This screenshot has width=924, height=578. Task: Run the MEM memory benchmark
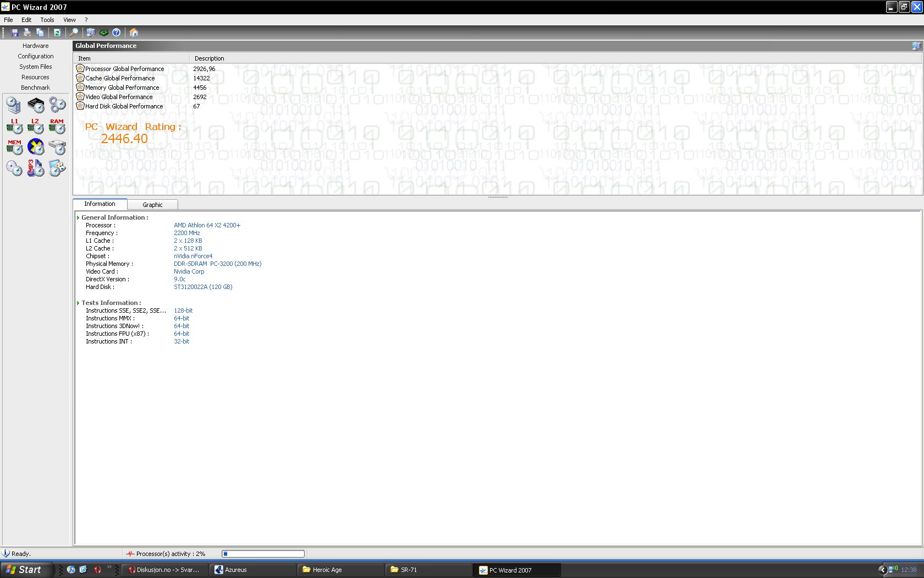tap(14, 147)
